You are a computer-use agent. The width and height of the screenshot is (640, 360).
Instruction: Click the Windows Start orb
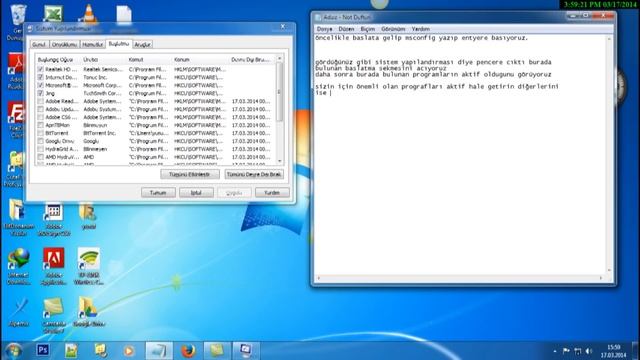point(13,351)
